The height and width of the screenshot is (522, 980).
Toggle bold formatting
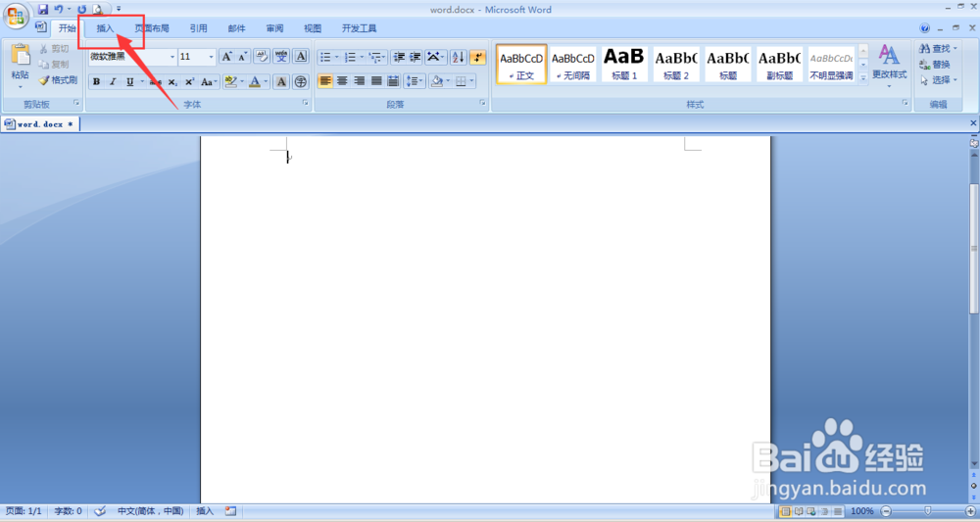pos(96,82)
